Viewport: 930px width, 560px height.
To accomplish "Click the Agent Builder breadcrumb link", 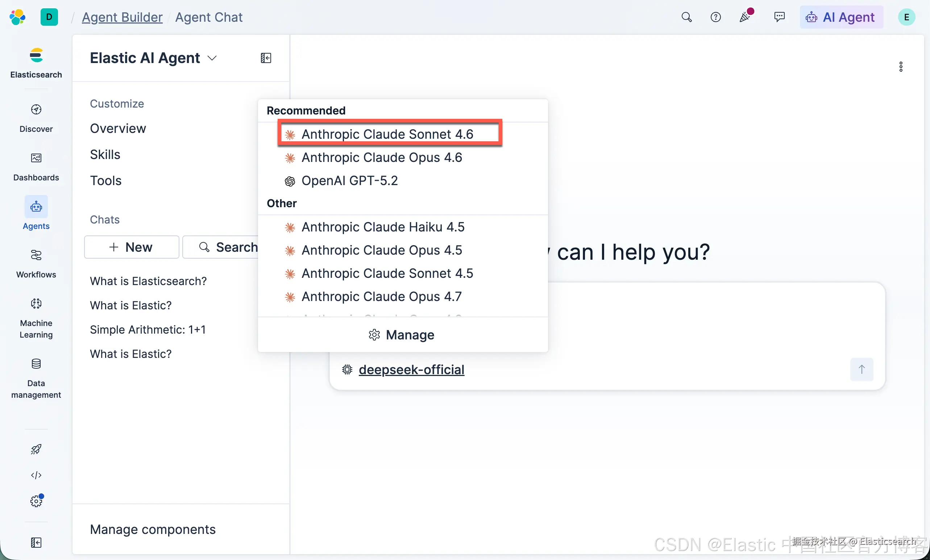I will (x=122, y=17).
